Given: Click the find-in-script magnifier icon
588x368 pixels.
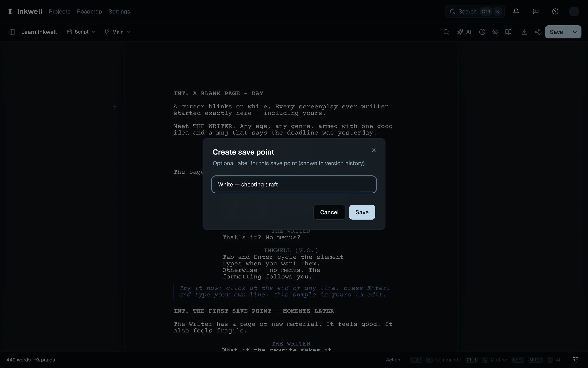Looking at the screenshot, I should click(446, 32).
